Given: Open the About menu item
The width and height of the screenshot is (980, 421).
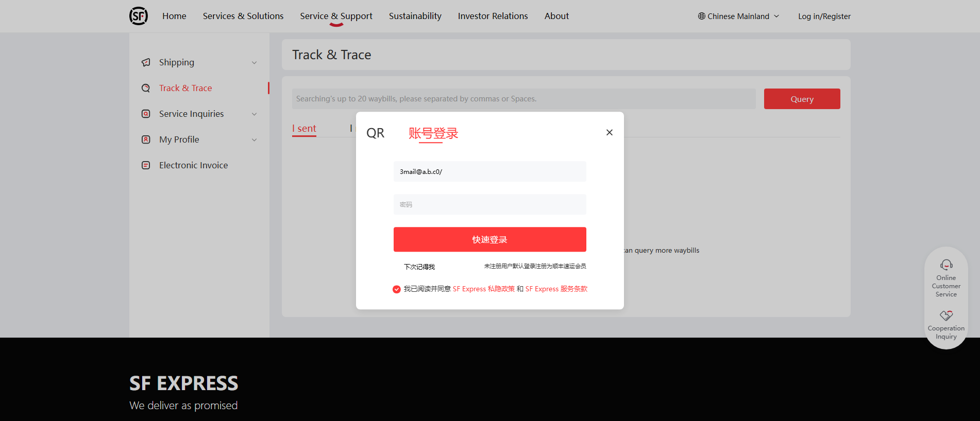Looking at the screenshot, I should pos(556,16).
